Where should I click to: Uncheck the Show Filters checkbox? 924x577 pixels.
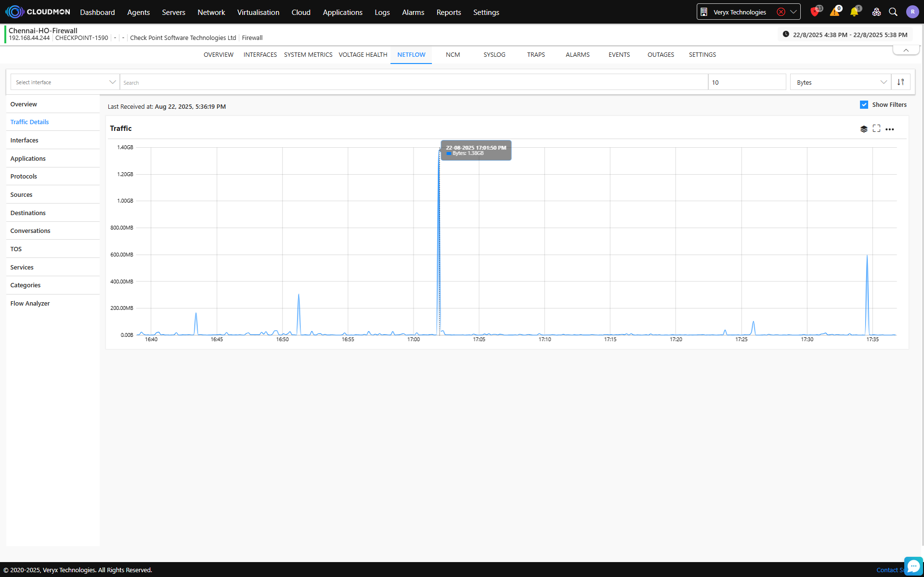[864, 105]
